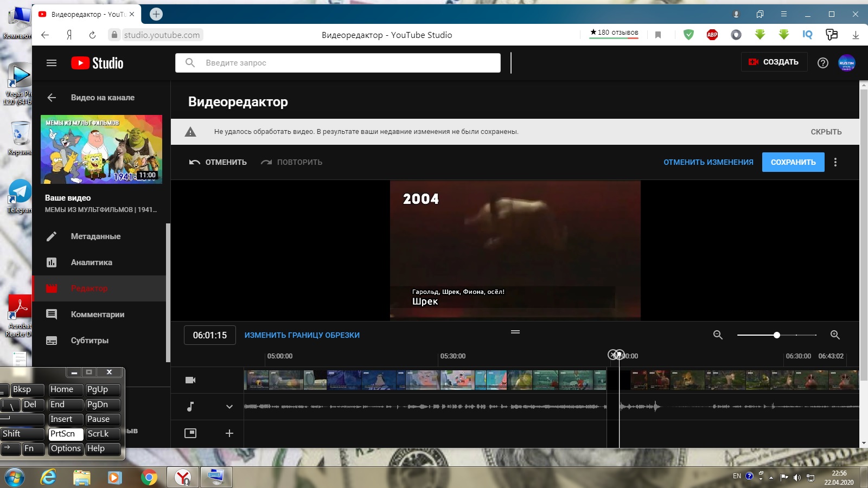
Task: Expand the audio track chevron
Action: pyautogui.click(x=229, y=407)
